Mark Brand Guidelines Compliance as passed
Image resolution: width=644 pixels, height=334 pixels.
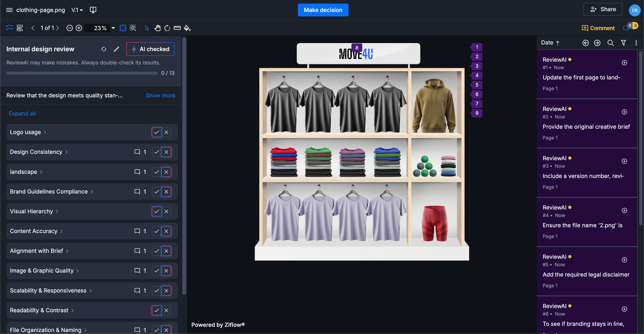point(157,192)
